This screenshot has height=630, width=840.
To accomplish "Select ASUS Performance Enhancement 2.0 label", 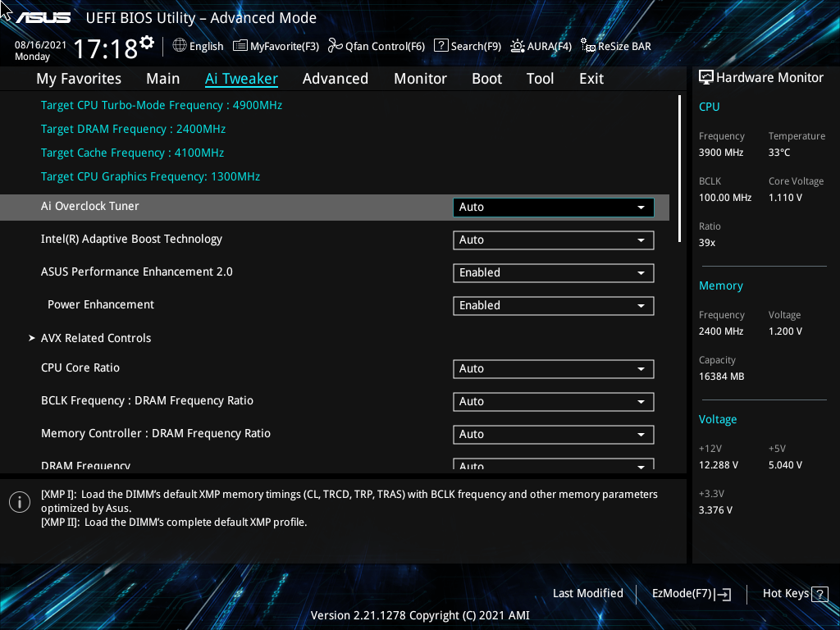I will [137, 272].
